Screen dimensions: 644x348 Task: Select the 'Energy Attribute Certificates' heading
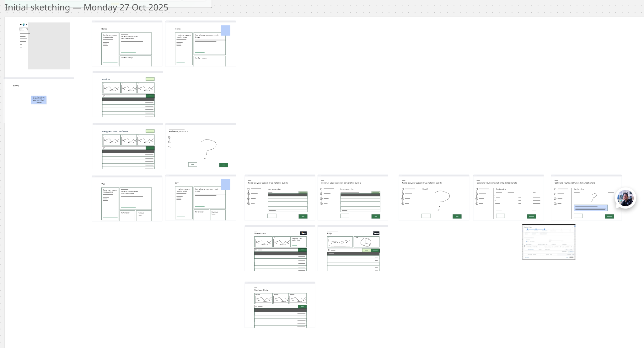[115, 131]
